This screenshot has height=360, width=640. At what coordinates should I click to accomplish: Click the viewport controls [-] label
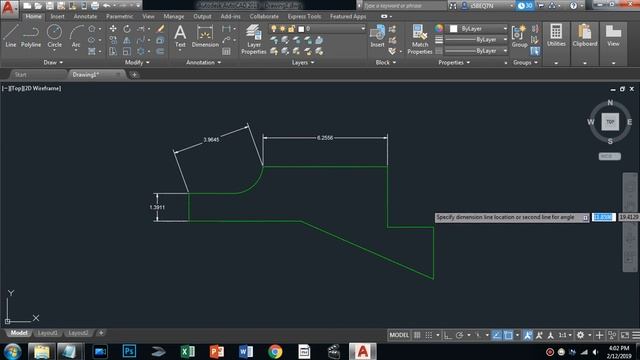5,88
